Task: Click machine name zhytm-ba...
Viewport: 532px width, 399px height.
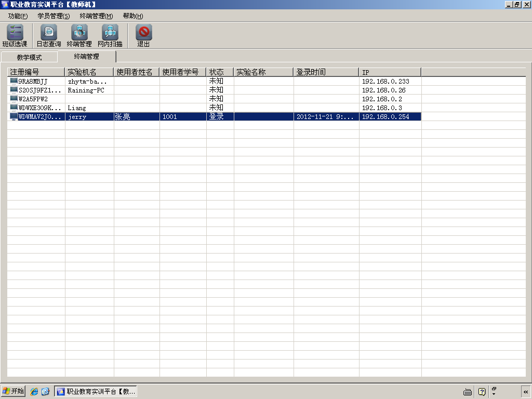Action: pos(87,82)
